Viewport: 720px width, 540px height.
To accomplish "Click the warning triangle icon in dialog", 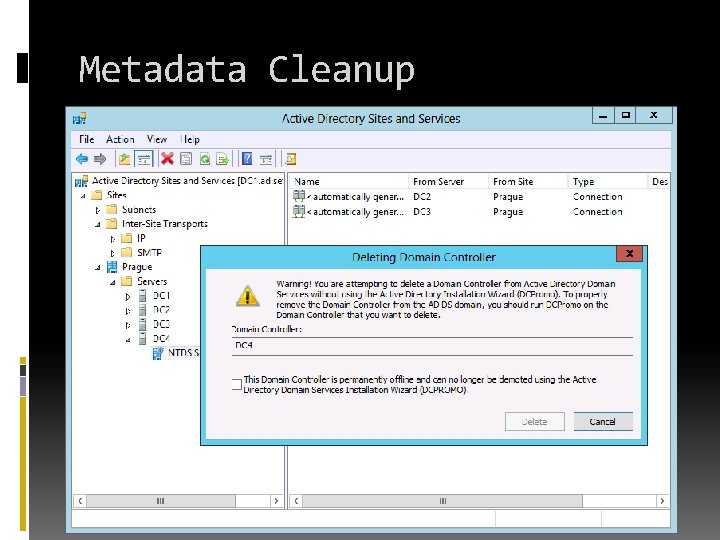I will 248,296.
